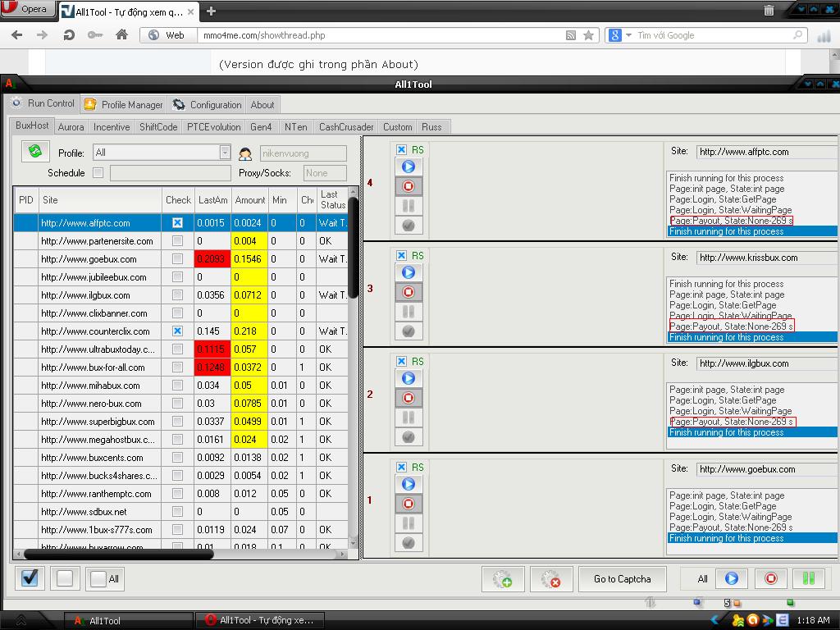Sort by the Amount column header
The height and width of the screenshot is (630, 840).
click(x=249, y=200)
